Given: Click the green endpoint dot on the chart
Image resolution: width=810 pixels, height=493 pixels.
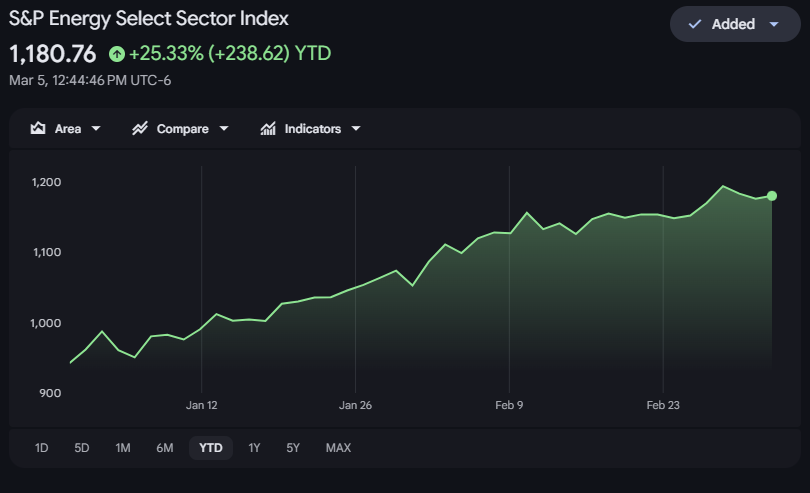Looking at the screenshot, I should tap(772, 196).
